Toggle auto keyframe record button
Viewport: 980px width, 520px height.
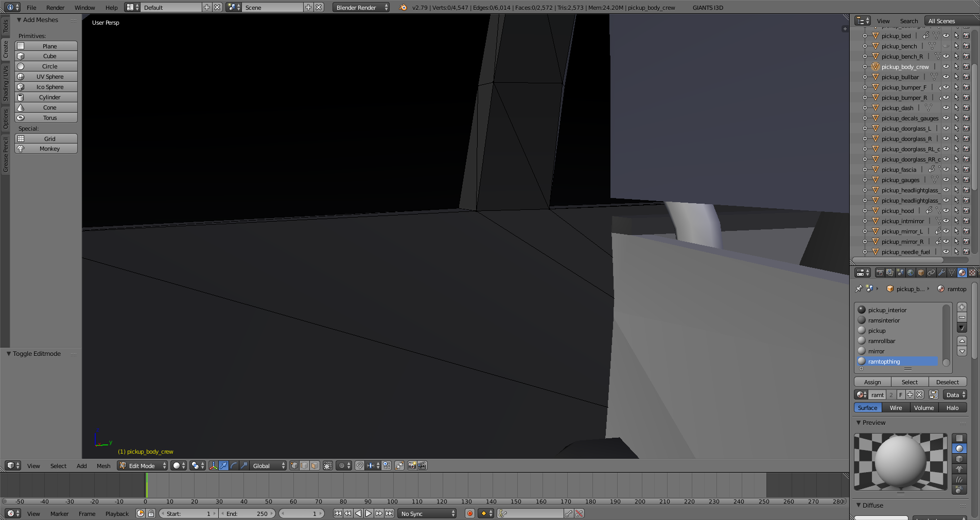point(469,513)
